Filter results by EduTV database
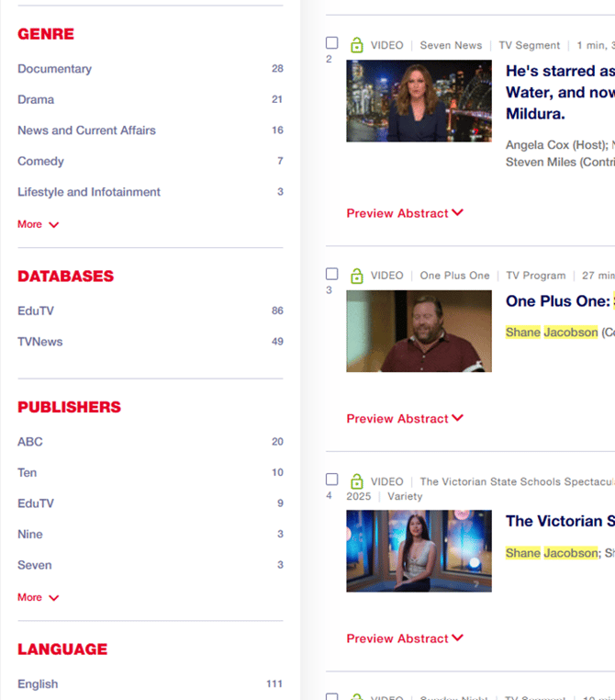615x700 pixels. click(36, 310)
